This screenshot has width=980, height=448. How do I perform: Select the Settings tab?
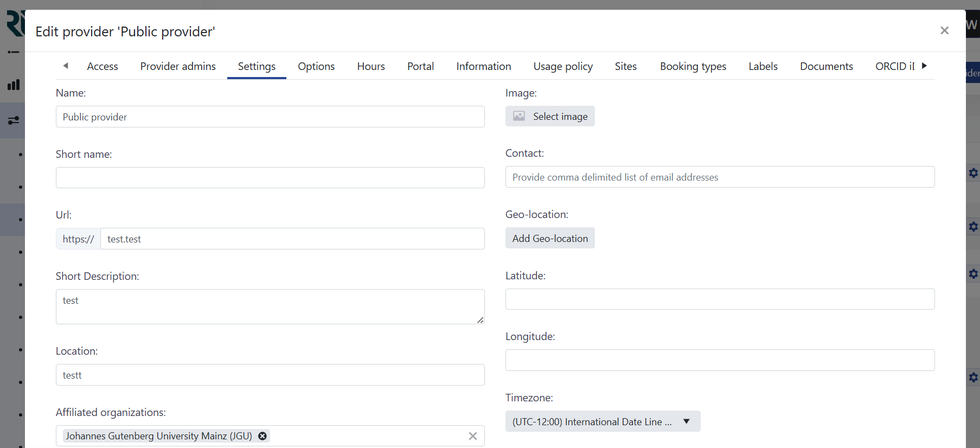click(257, 66)
